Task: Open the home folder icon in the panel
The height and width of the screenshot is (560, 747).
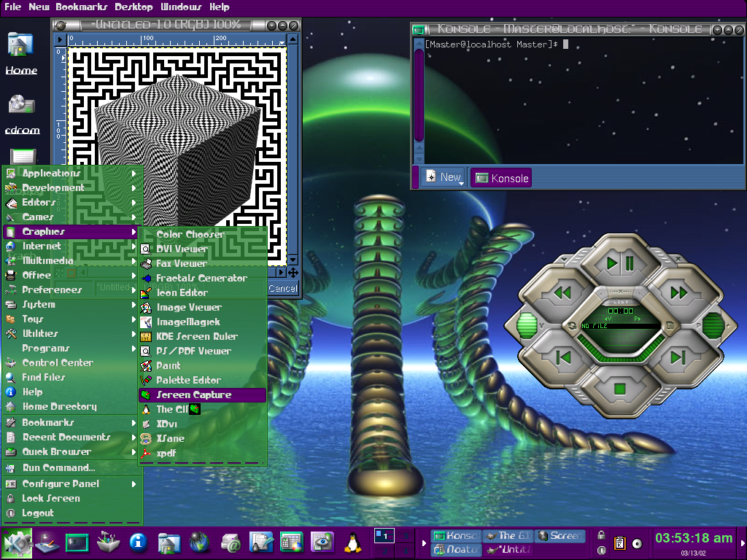Action: click(x=169, y=542)
